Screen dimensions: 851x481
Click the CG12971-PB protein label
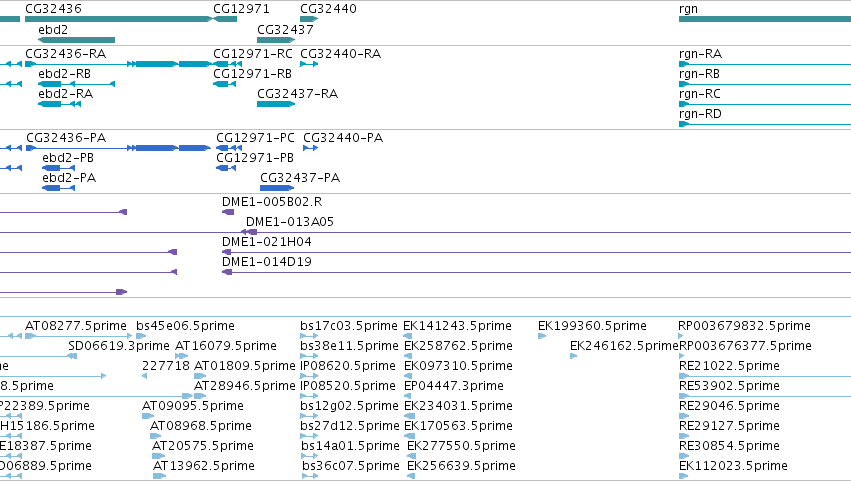255,158
